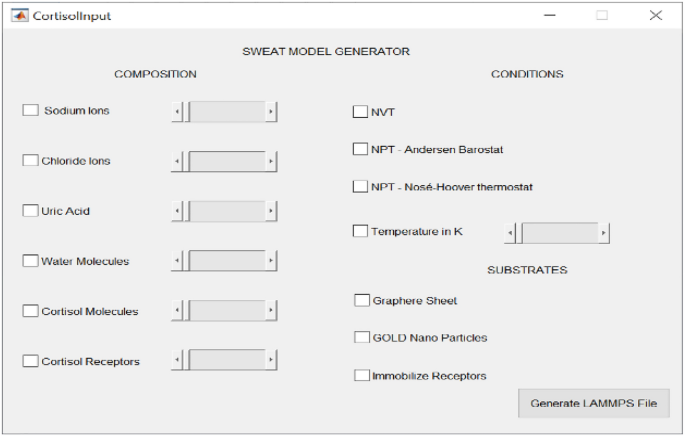Select the Water Molecules checkbox
Viewport: 685px width, 437px height.
click(x=31, y=260)
